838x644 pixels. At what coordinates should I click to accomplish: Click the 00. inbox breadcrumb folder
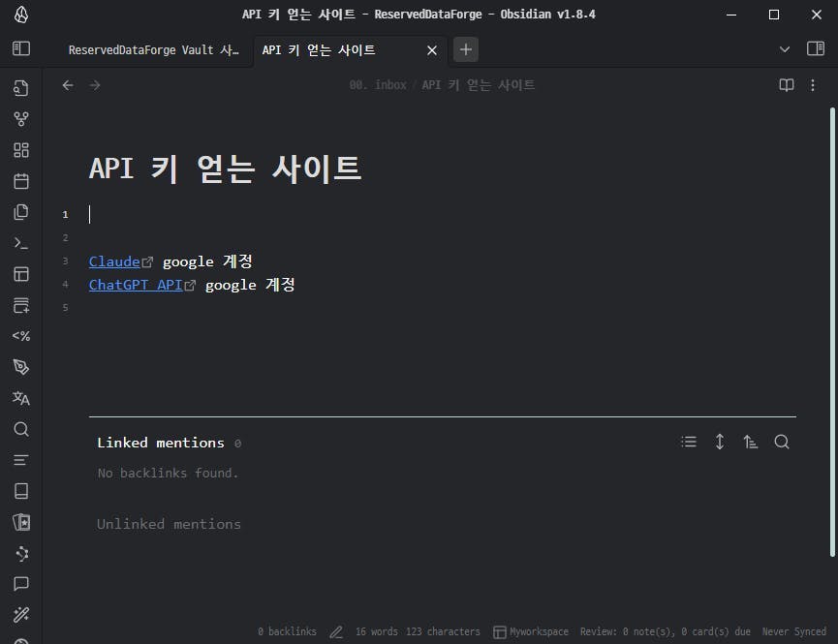(x=377, y=85)
